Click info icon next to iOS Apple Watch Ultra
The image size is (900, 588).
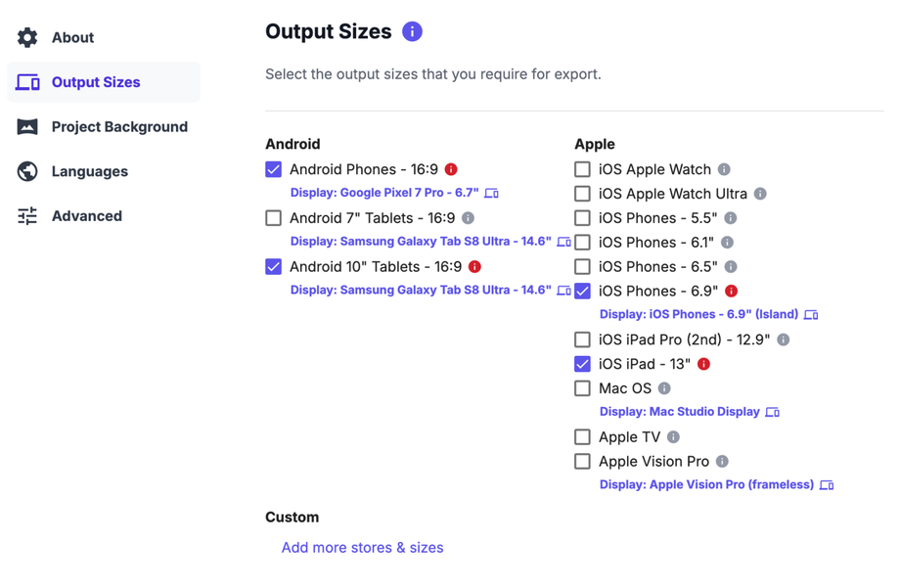760,194
